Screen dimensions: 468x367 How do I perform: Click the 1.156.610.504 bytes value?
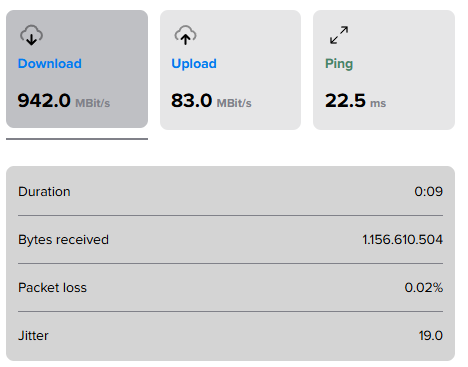tap(403, 240)
